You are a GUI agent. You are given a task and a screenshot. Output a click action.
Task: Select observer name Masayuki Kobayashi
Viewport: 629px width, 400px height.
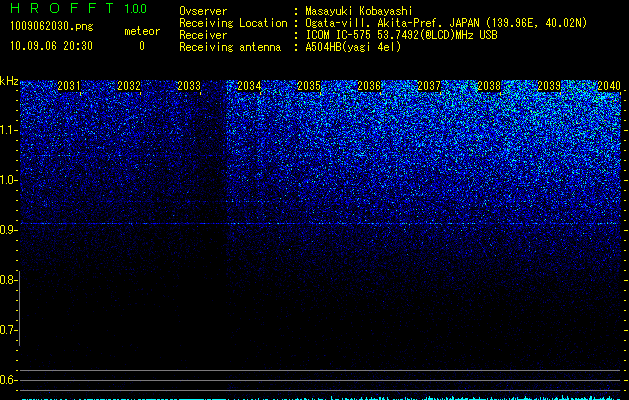359,11
